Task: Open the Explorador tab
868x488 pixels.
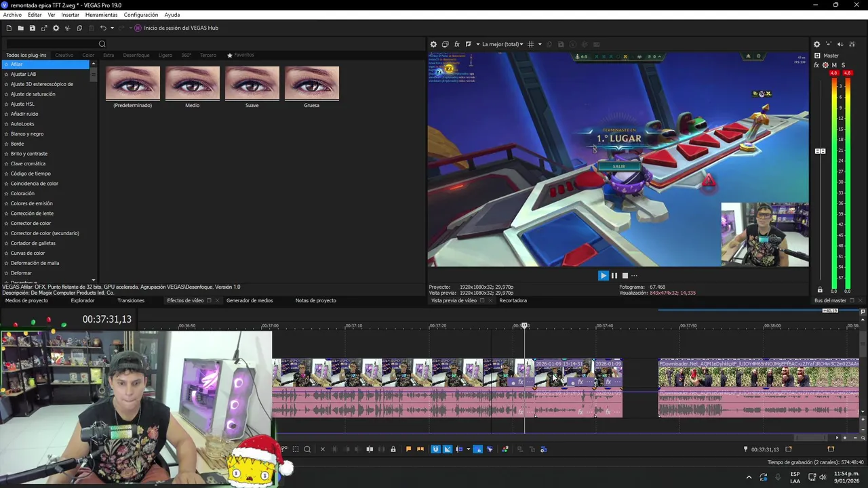Action: coord(83,300)
